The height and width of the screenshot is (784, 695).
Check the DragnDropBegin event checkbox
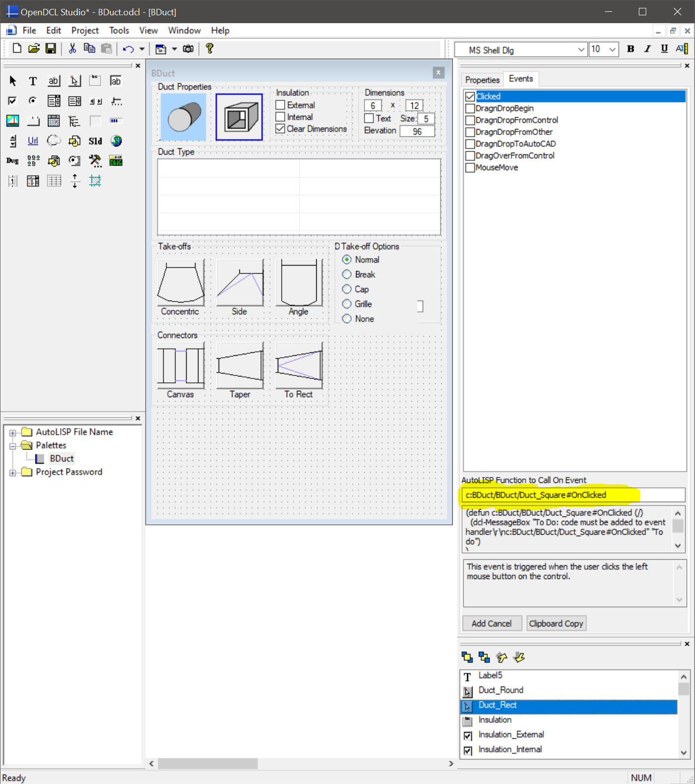click(x=470, y=108)
